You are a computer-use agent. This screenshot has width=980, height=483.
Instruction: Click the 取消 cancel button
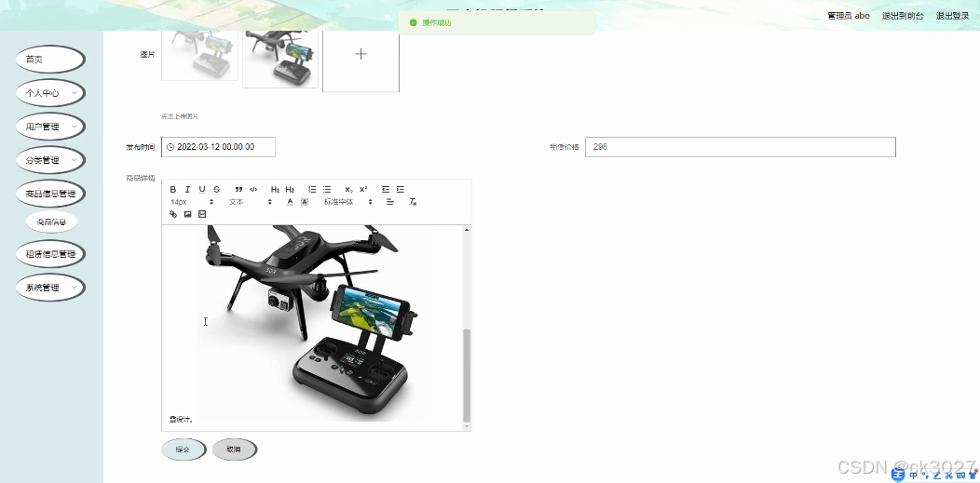[x=234, y=449]
